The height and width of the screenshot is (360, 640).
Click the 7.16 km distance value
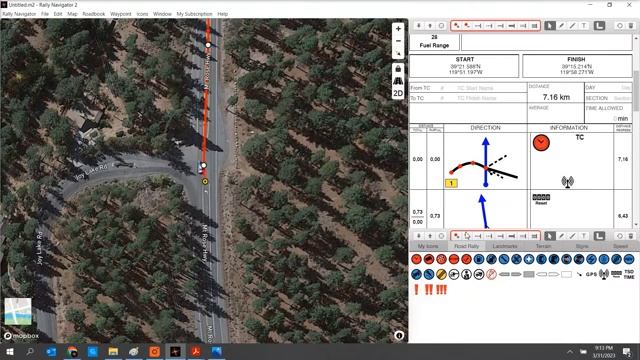tap(556, 97)
